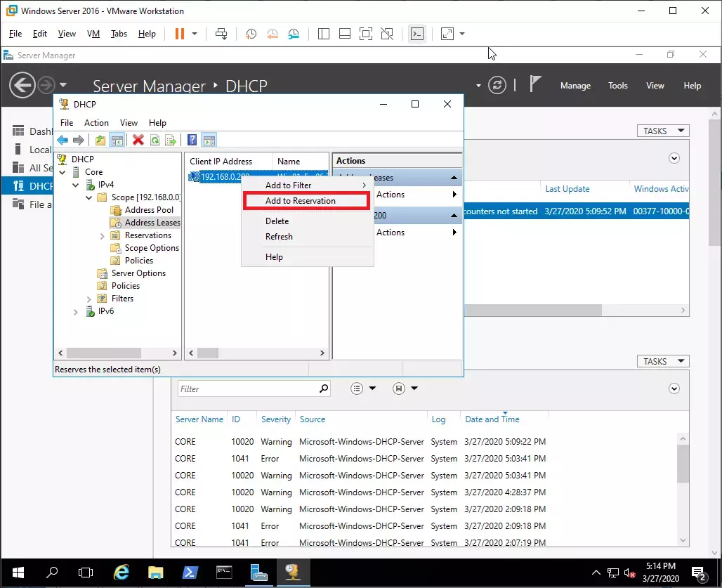Toggle VMware library sidebar icon
This screenshot has height=588, width=722.
point(323,34)
